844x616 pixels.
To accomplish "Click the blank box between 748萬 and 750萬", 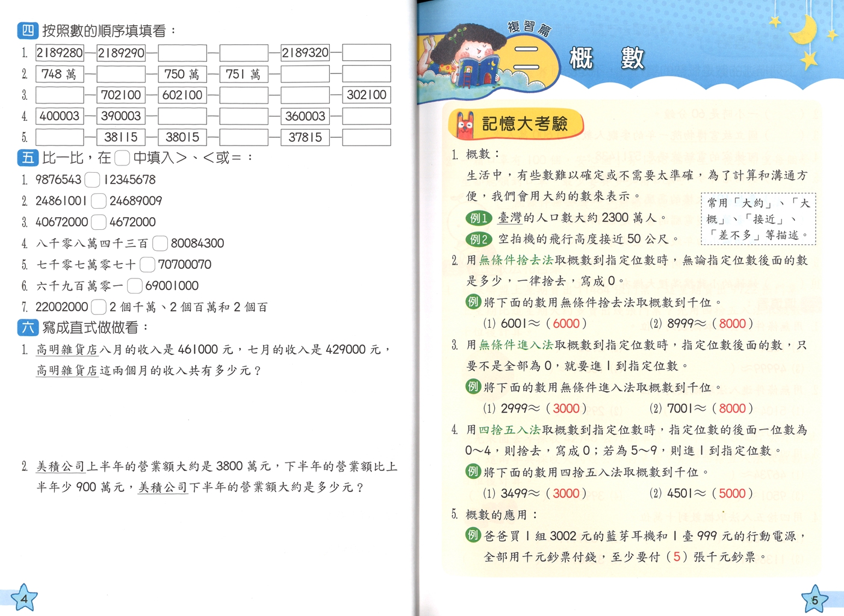I will pyautogui.click(x=121, y=74).
